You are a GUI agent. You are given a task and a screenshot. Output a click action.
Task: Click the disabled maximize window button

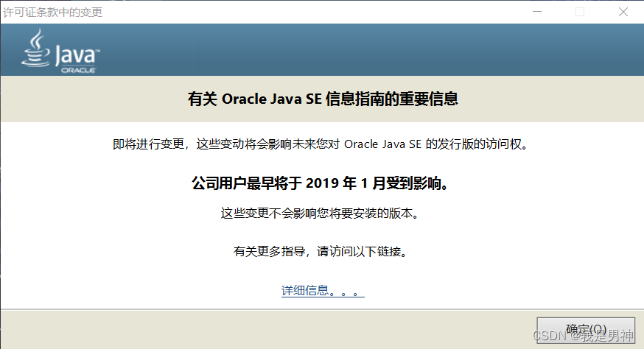tap(579, 12)
